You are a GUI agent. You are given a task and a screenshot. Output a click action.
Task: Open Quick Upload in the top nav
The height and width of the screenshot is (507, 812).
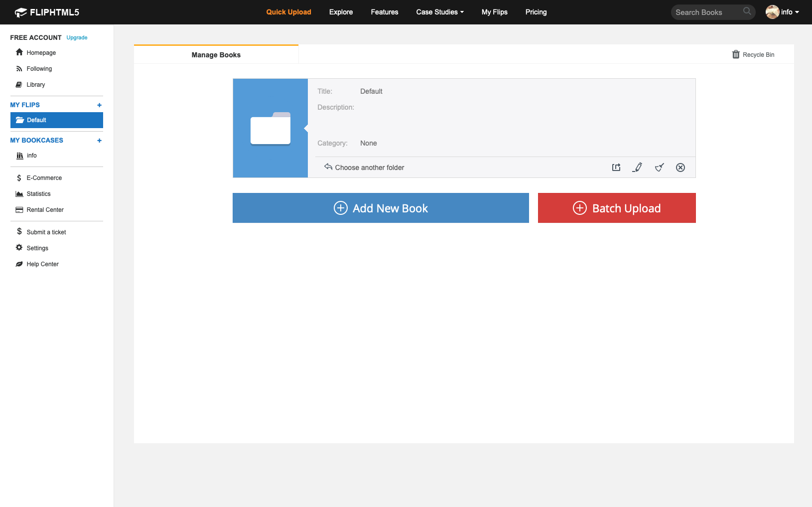(288, 12)
